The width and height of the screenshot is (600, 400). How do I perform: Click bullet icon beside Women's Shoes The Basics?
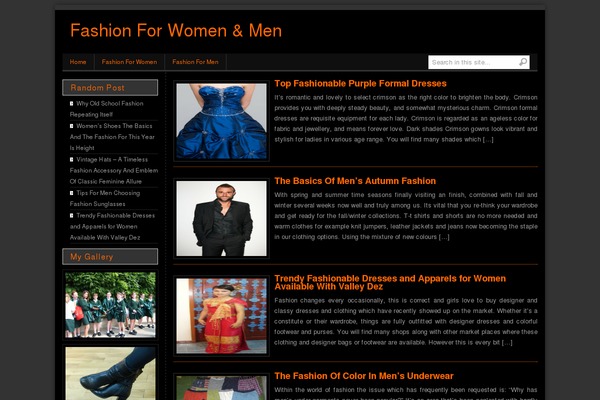pyautogui.click(x=72, y=126)
